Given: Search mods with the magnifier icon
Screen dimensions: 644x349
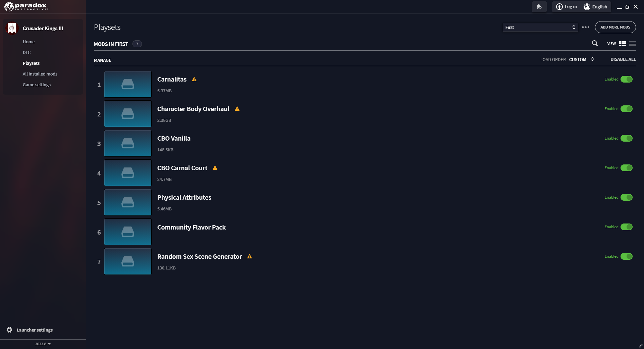Looking at the screenshot, I should (x=595, y=43).
